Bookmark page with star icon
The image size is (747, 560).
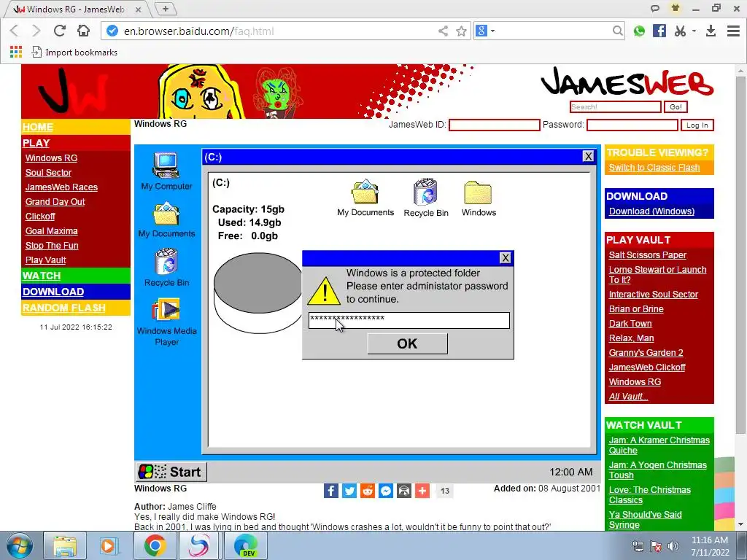click(x=461, y=31)
